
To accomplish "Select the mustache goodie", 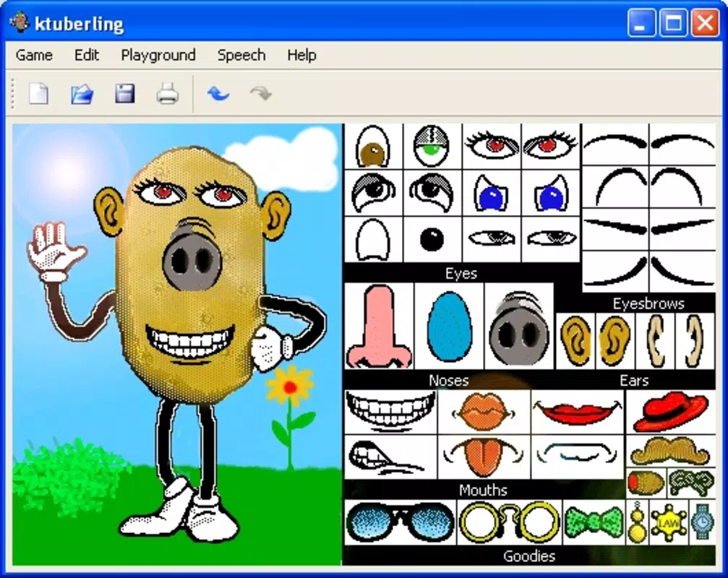I will pyautogui.click(x=670, y=451).
